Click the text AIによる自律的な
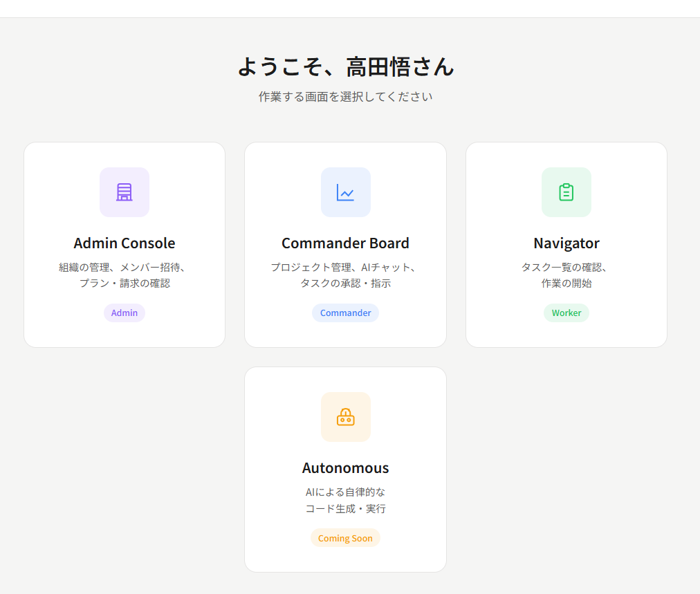The image size is (700, 594). point(346,492)
